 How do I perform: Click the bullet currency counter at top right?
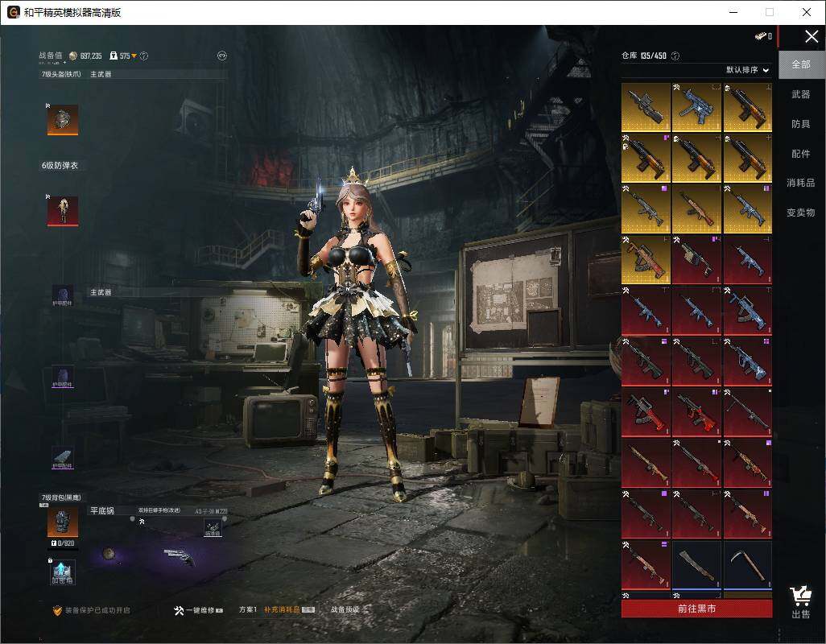[763, 36]
